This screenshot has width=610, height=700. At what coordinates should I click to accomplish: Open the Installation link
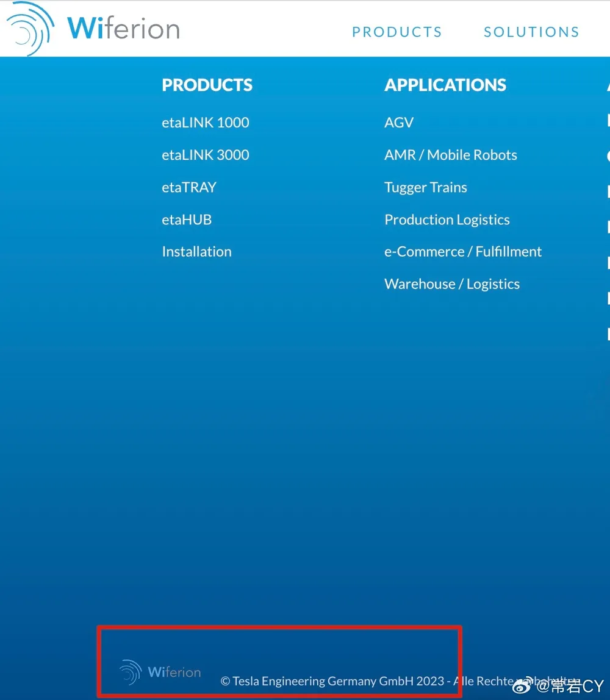[196, 252]
